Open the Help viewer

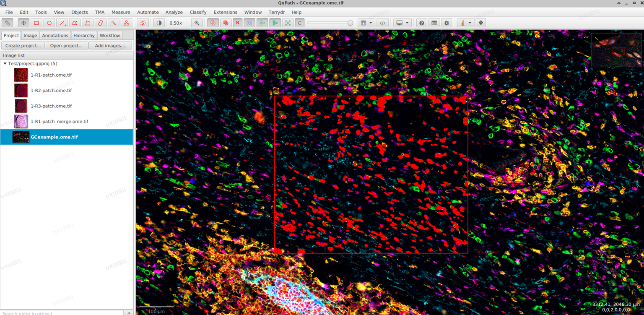pyautogui.click(x=421, y=23)
